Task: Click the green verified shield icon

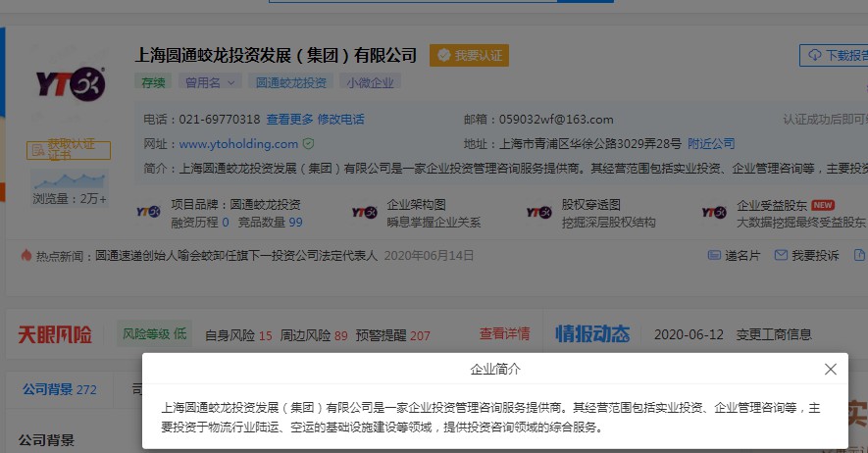Action: coord(308,144)
